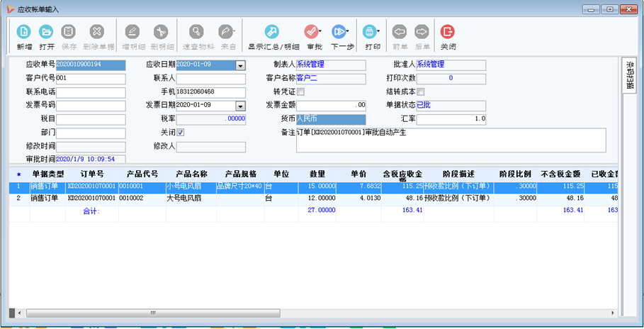644x329 pixels.
Task: Click the 客户代号 input field
Action: pyautogui.click(x=91, y=79)
